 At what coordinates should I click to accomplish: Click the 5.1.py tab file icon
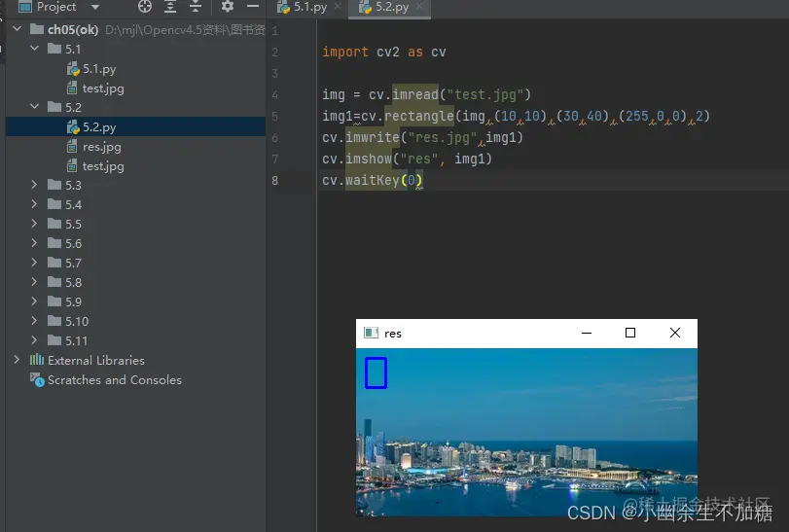click(x=283, y=7)
